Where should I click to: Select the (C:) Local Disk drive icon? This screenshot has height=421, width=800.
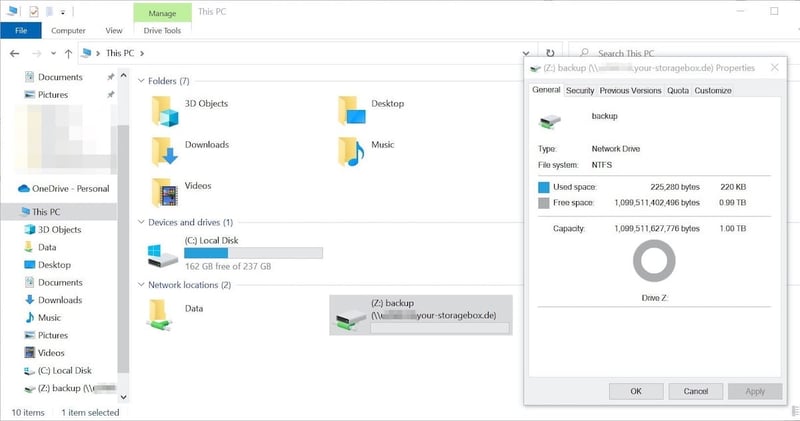(164, 253)
